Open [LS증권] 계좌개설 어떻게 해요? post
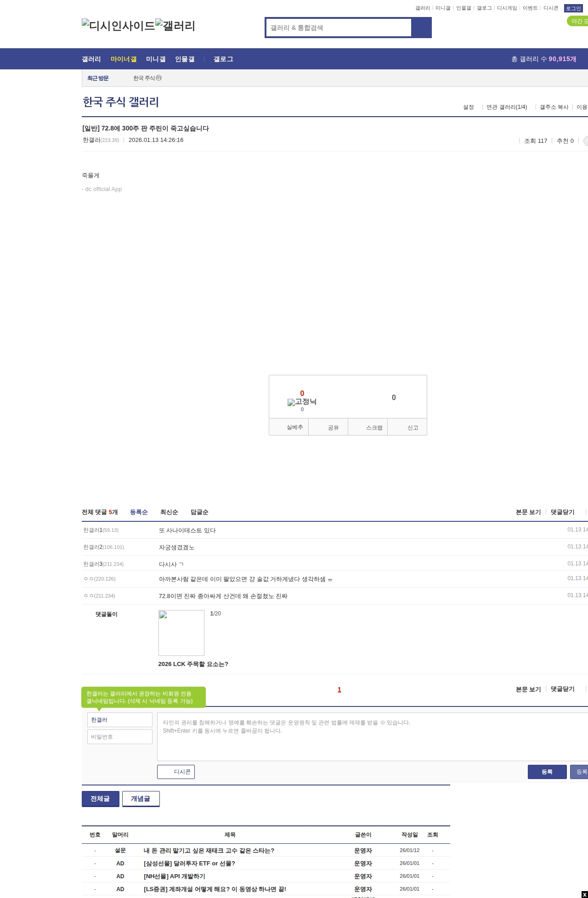 pyautogui.click(x=215, y=889)
